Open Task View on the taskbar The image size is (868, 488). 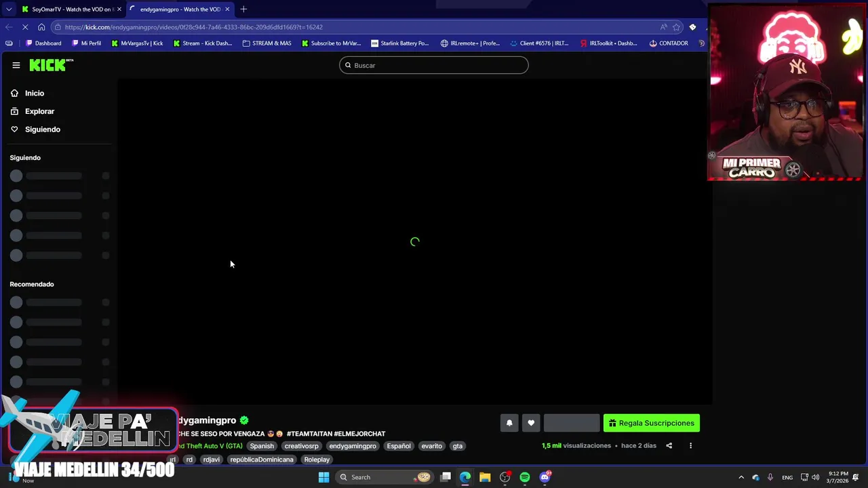tap(446, 477)
